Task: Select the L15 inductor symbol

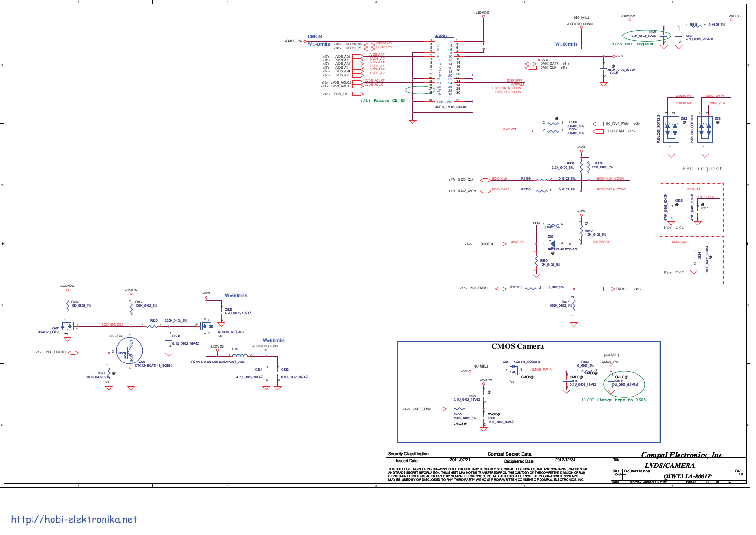Action: pyautogui.click(x=240, y=355)
